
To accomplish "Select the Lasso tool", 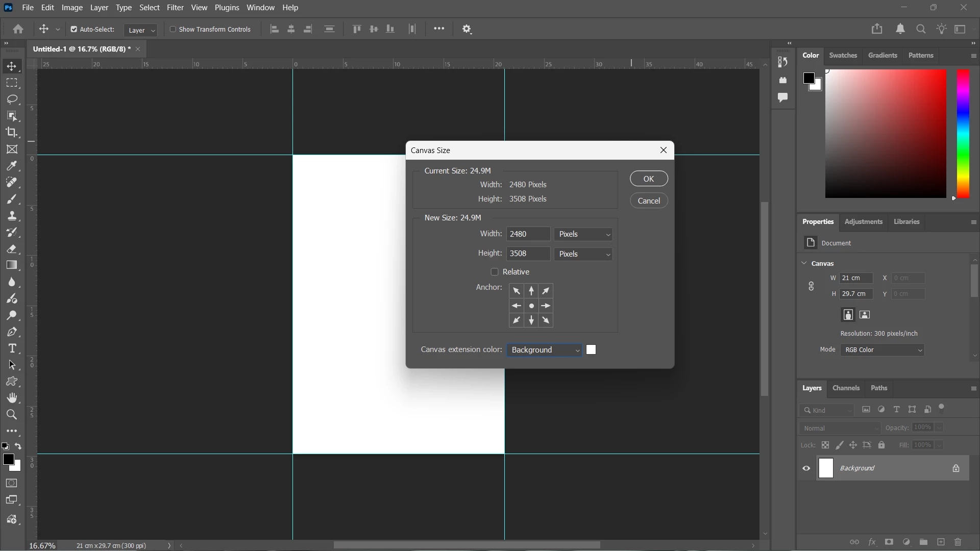I will click(12, 99).
